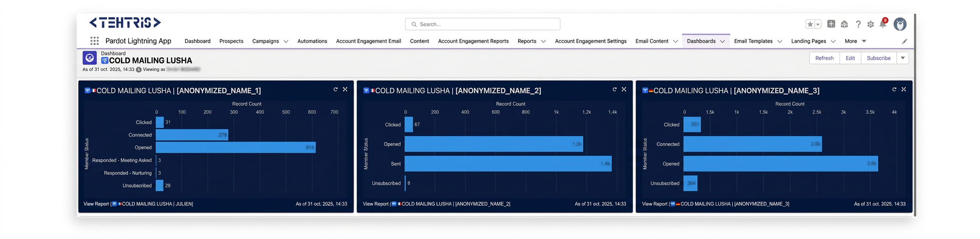Select the Dashboards tab
This screenshot has width=980, height=239.
[701, 41]
